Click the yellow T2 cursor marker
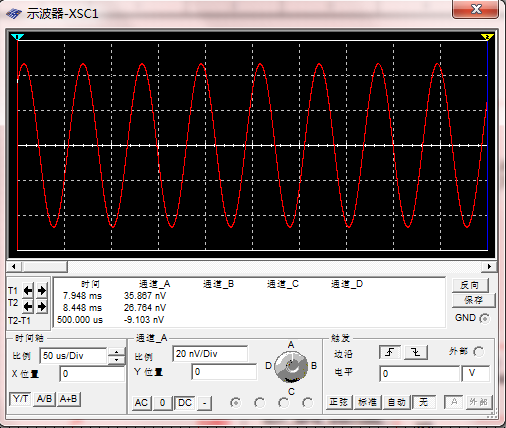Screen dimensions: 506x428 [x=487, y=37]
